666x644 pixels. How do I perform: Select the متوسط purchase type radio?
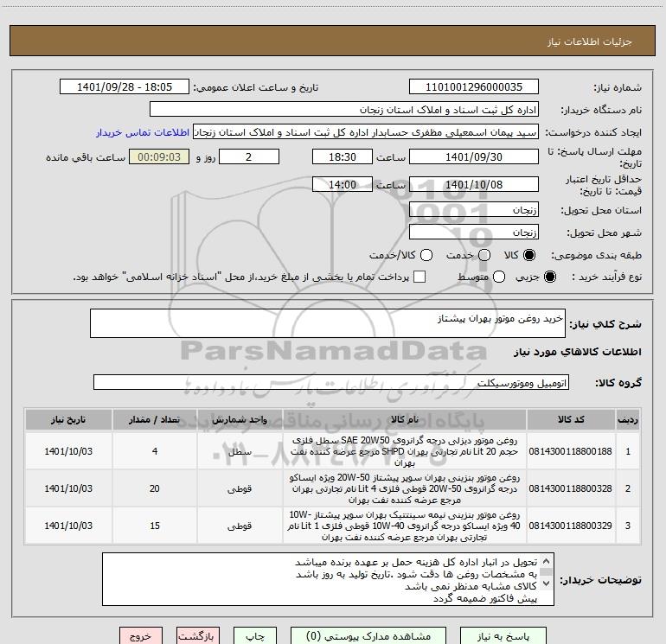click(499, 277)
